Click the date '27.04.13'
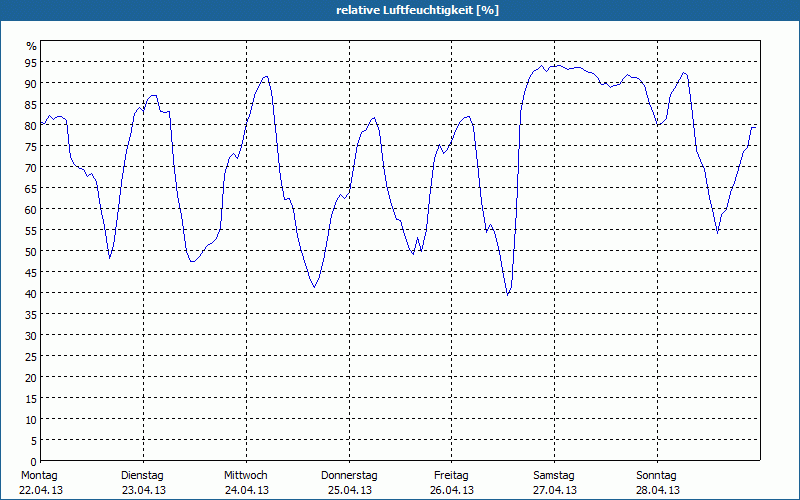The height and width of the screenshot is (500, 800). point(555,490)
